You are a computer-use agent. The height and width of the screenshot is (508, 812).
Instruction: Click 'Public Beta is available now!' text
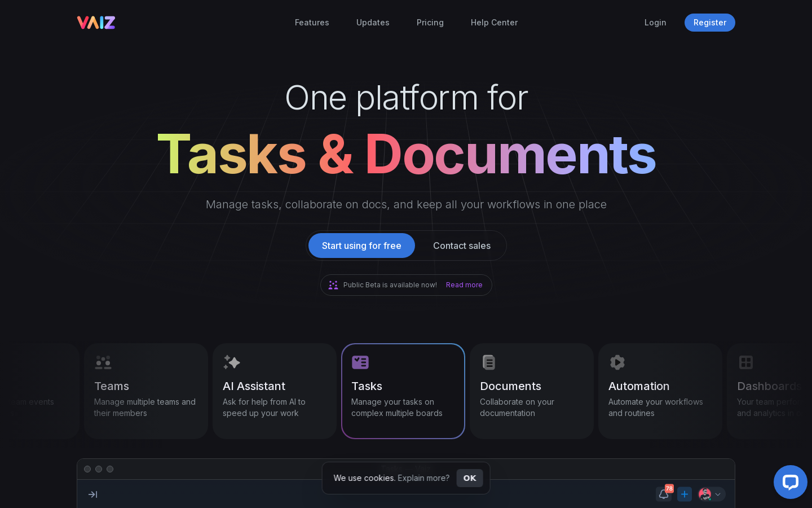[x=390, y=285]
